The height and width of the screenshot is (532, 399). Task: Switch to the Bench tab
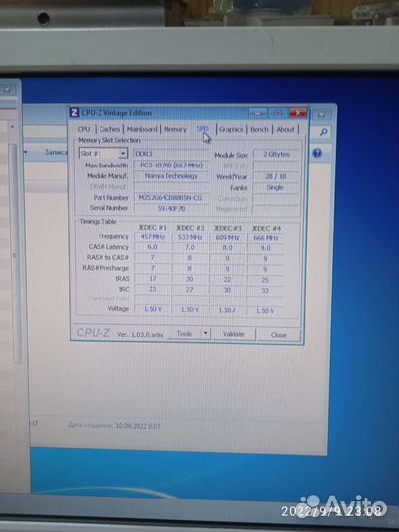[259, 129]
